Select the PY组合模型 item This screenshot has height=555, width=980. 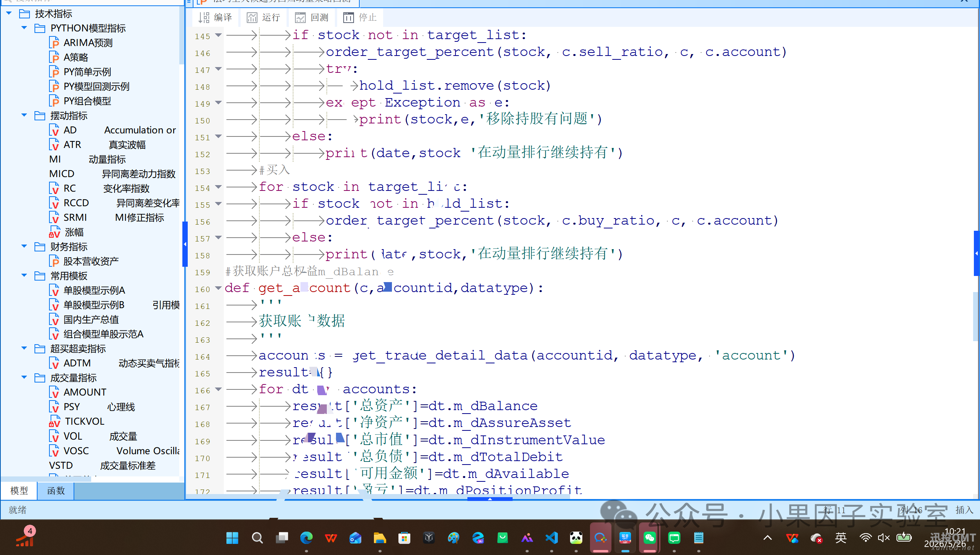80,101
